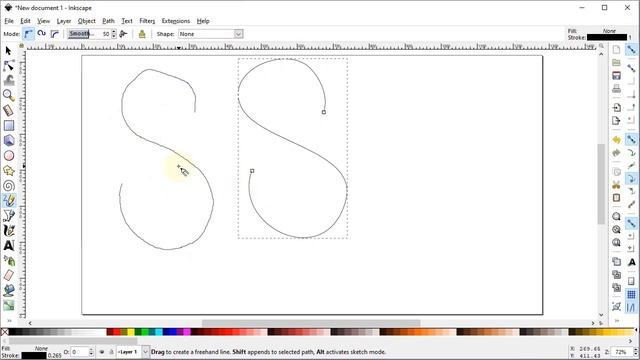This screenshot has height=360, width=640.
Task: Click the horizontal canvas scrollbar thumb
Action: [x=311, y=323]
